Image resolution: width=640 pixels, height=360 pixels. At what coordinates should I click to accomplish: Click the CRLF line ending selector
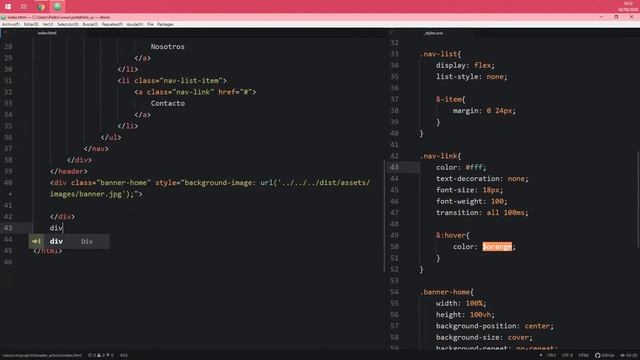click(551, 356)
